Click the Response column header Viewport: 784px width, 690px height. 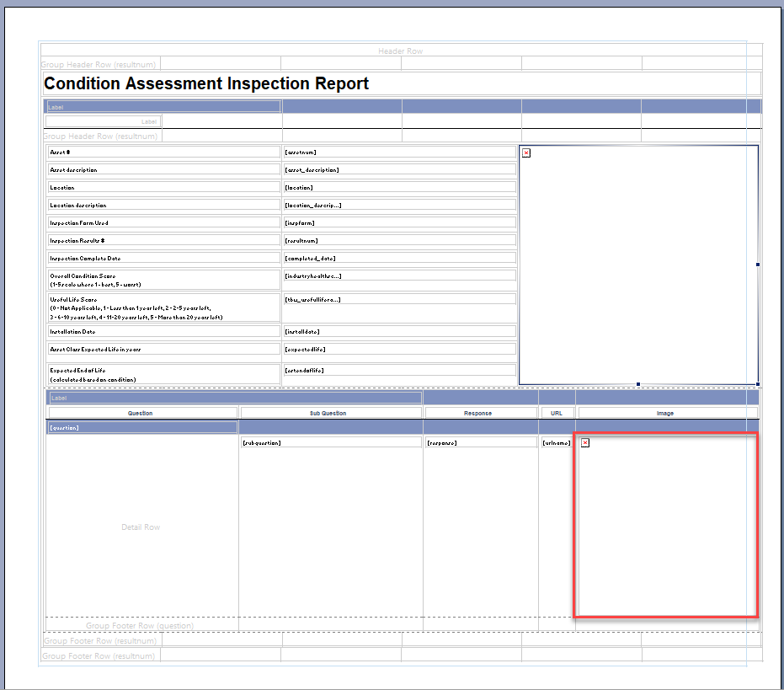[481, 413]
